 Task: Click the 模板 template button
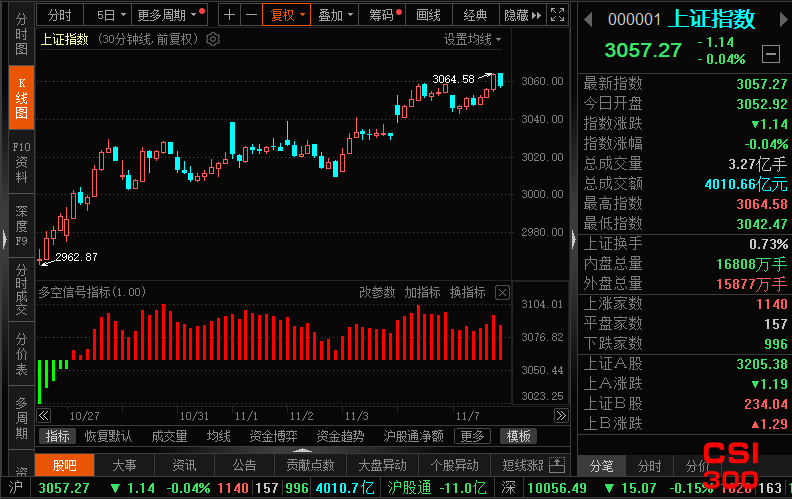coord(518,436)
